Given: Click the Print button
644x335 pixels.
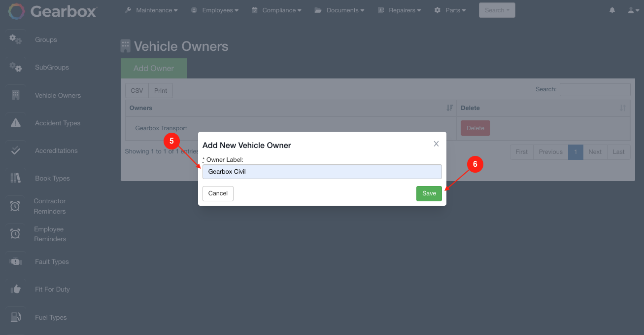Looking at the screenshot, I should pyautogui.click(x=161, y=90).
